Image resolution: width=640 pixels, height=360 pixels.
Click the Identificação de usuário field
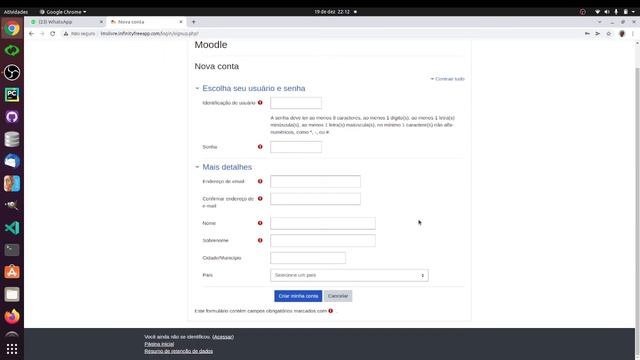(296, 103)
